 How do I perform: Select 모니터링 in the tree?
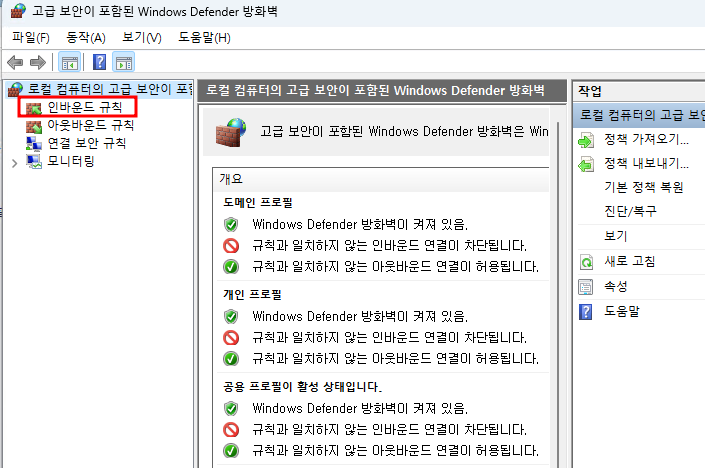coord(71,161)
